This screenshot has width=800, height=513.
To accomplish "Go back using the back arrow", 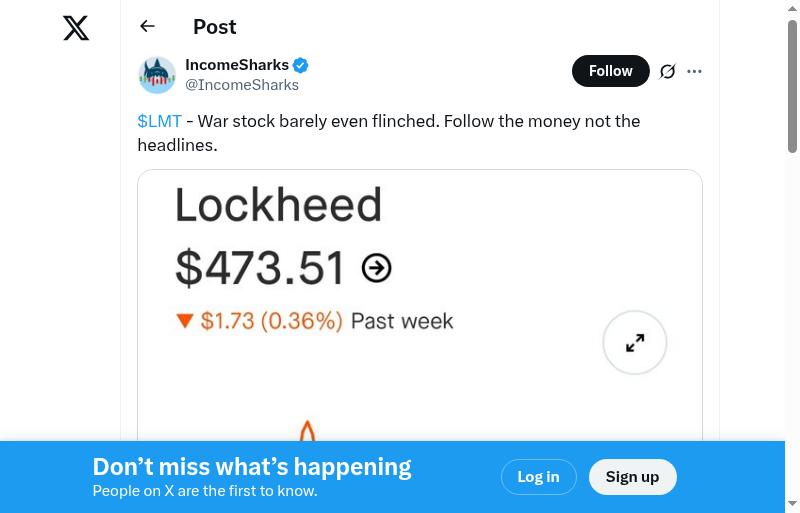I will pyautogui.click(x=148, y=27).
